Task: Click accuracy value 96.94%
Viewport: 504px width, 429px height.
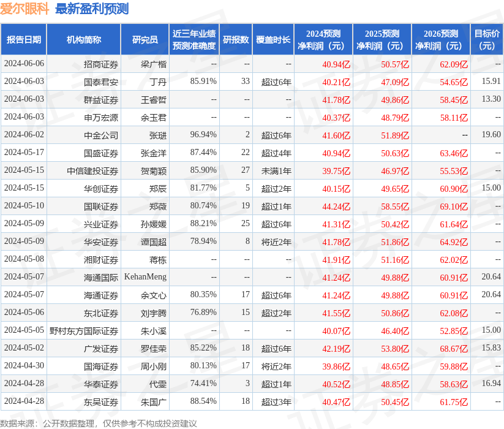Action: pos(203,134)
